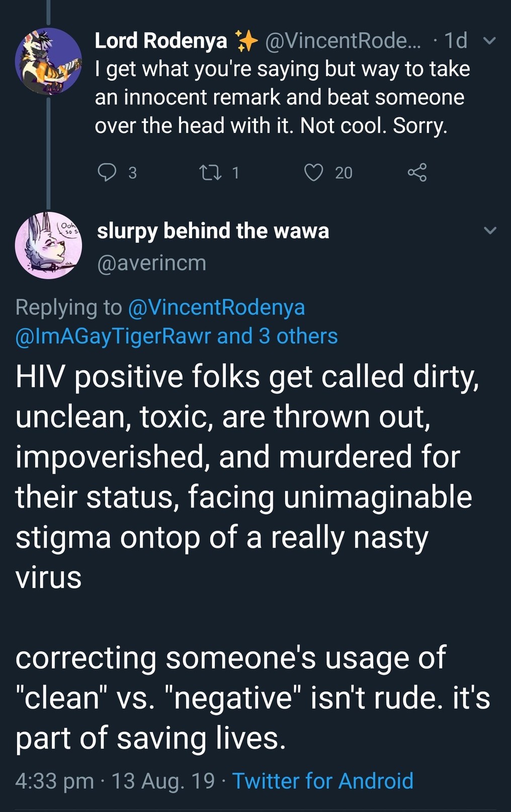Image resolution: width=511 pixels, height=812 pixels.
Task: Click the Twitter for Android source link
Action: 322,781
